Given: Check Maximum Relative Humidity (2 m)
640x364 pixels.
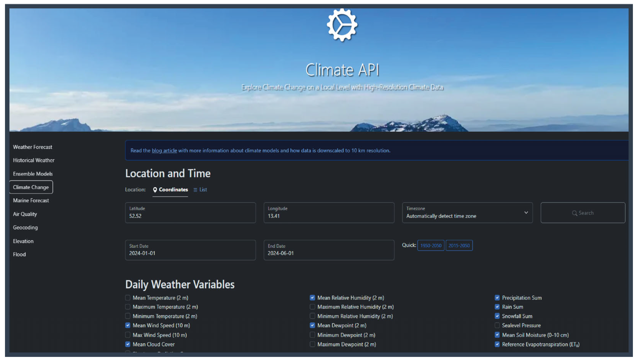Looking at the screenshot, I should tap(312, 307).
